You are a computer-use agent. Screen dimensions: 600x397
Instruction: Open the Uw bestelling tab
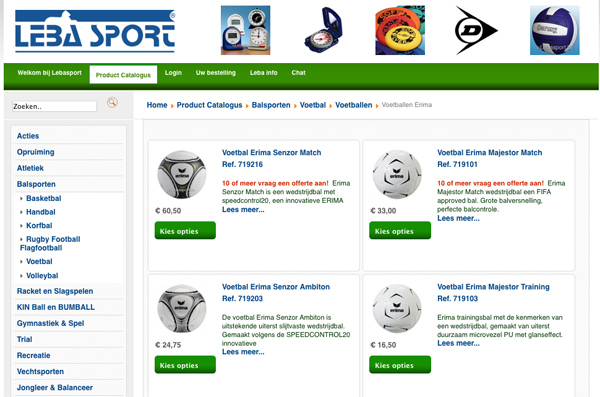click(215, 73)
